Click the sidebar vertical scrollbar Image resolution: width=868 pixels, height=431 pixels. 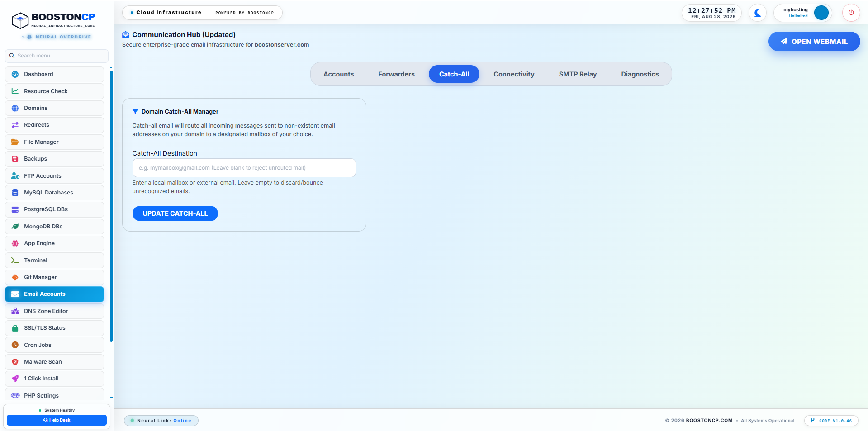(111, 206)
